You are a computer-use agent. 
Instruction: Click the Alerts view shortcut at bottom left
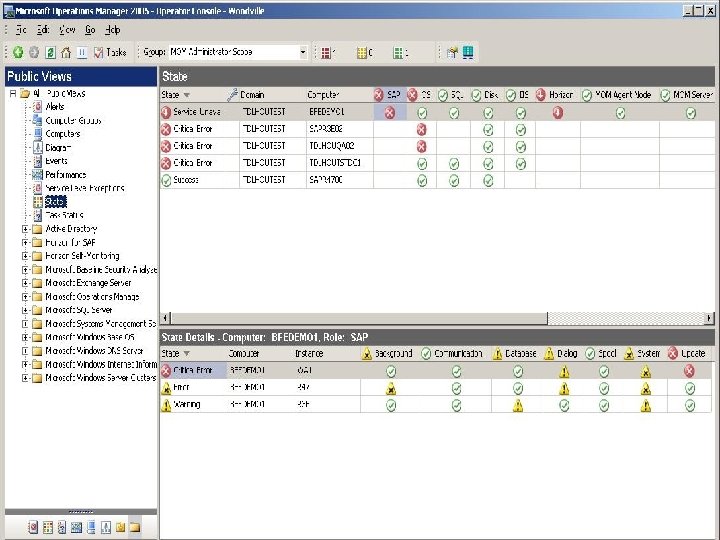(x=33, y=528)
